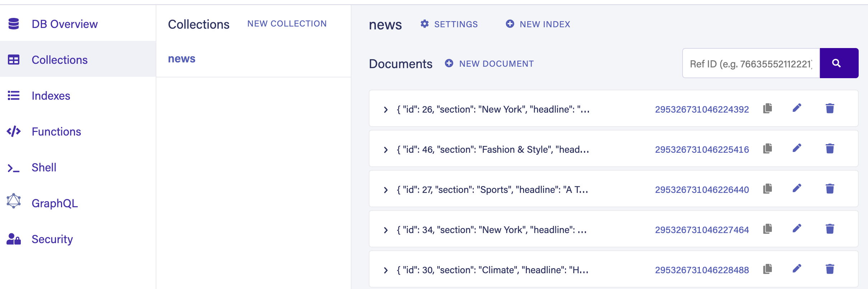Viewport: 868px width, 289px height.
Task: Focus the Ref ID search field
Action: (750, 64)
